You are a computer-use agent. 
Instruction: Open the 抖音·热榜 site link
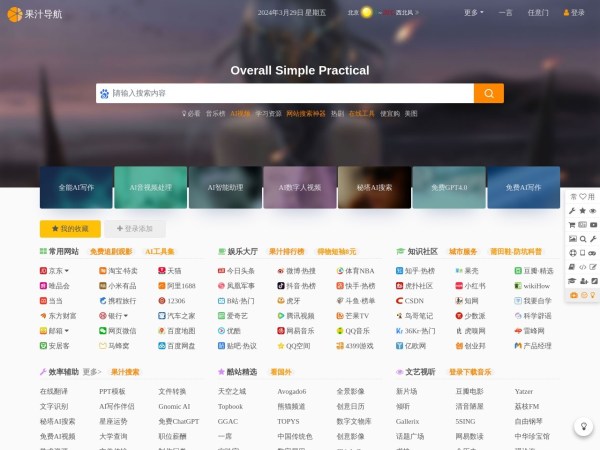[x=297, y=285]
